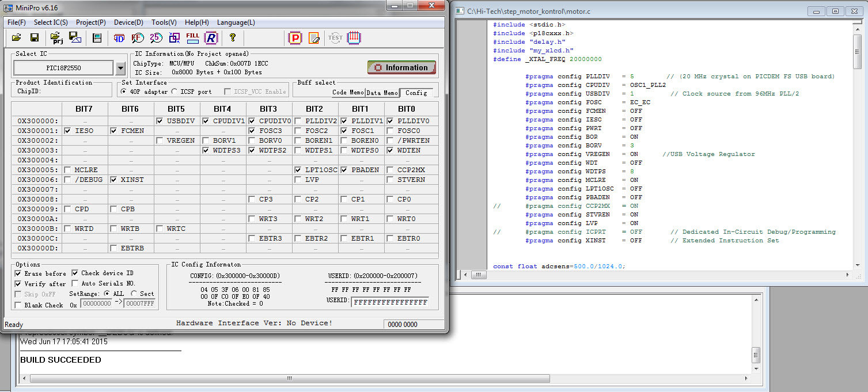Open the Tools(V) menu

[164, 22]
